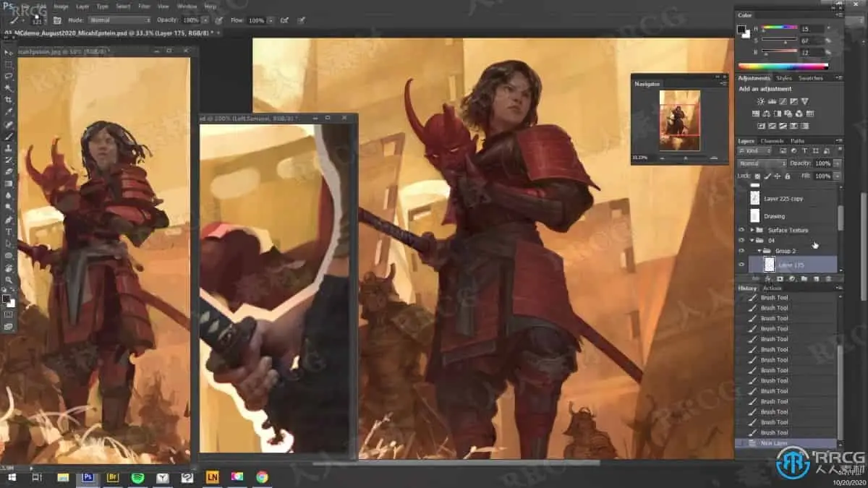The height and width of the screenshot is (488, 868).
Task: Select the Gradient tool
Action: (x=9, y=184)
